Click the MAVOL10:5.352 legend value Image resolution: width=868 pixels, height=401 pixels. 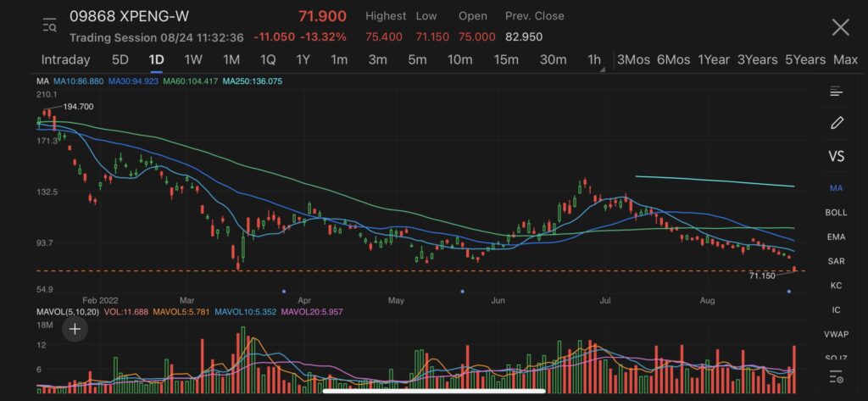point(245,312)
